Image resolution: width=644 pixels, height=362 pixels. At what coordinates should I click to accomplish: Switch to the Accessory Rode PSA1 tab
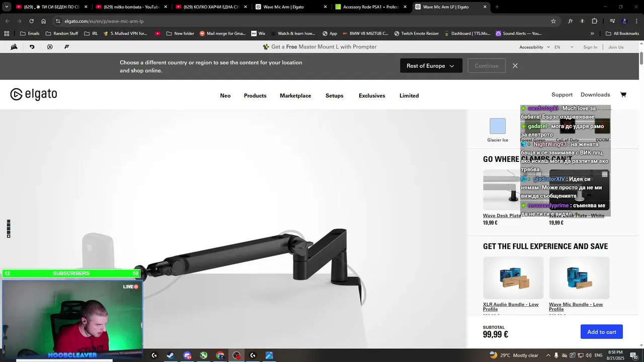point(371,7)
